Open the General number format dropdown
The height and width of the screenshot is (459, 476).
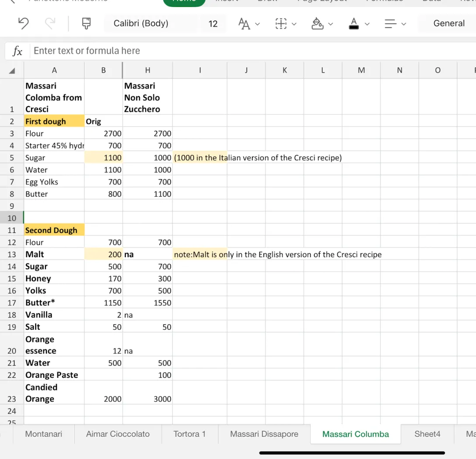click(x=448, y=24)
